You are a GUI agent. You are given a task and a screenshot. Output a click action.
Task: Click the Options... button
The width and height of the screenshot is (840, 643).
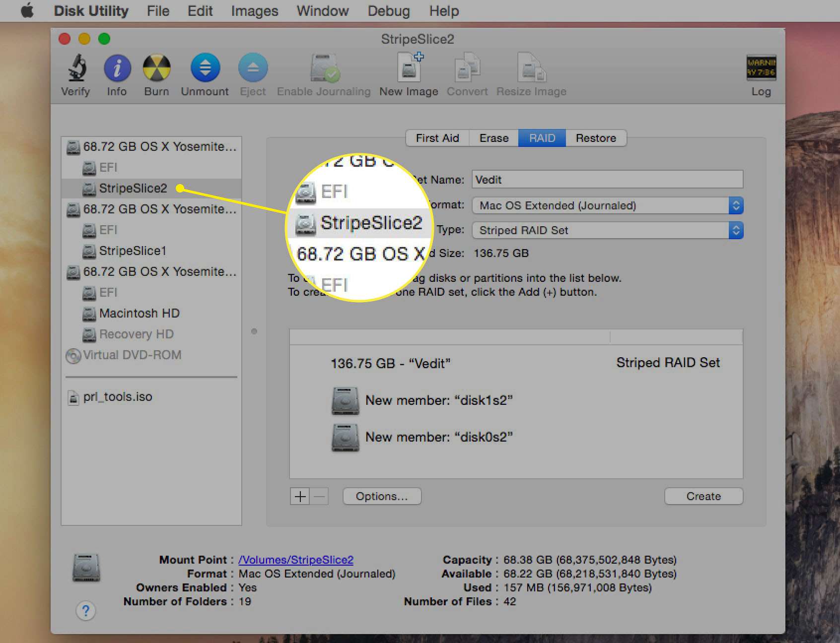click(382, 496)
